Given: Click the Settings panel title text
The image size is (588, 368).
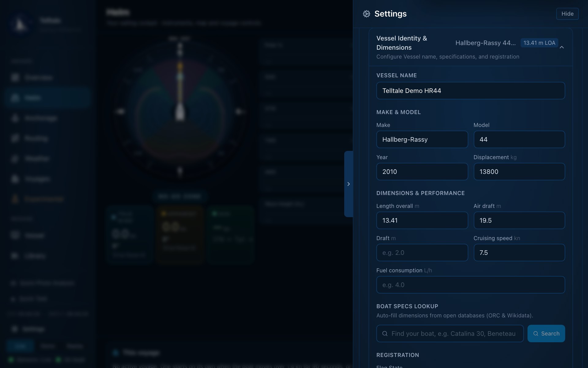Looking at the screenshot, I should (x=390, y=14).
